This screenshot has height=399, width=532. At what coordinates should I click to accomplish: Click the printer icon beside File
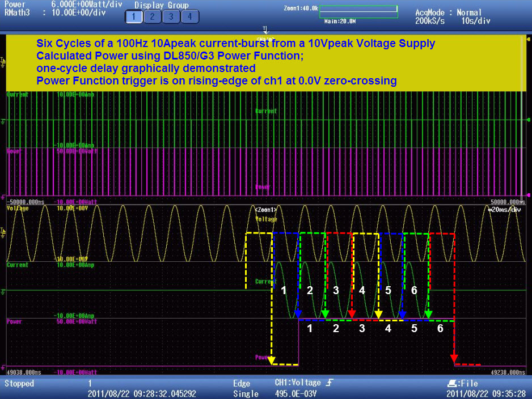453,384
